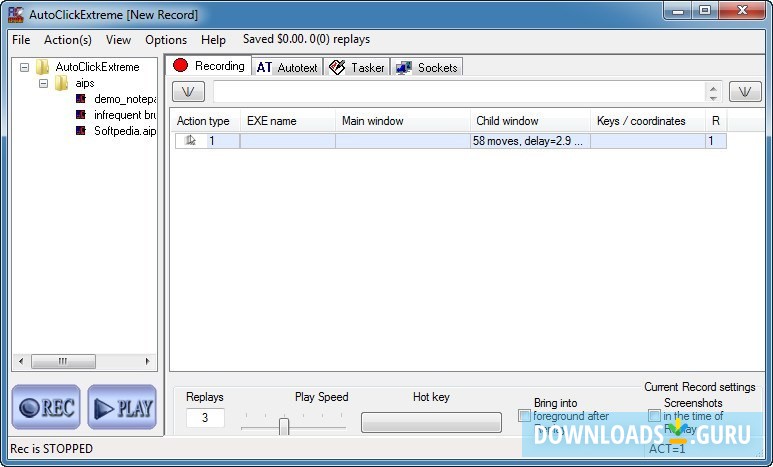The image size is (773, 467).
Task: Switch to the Tasker tab
Action: [357, 67]
